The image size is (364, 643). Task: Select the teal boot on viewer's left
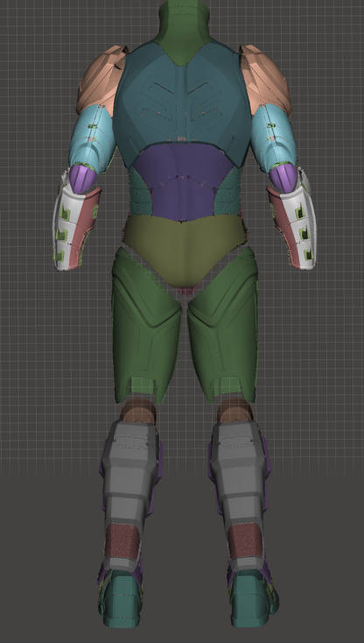pos(122,598)
